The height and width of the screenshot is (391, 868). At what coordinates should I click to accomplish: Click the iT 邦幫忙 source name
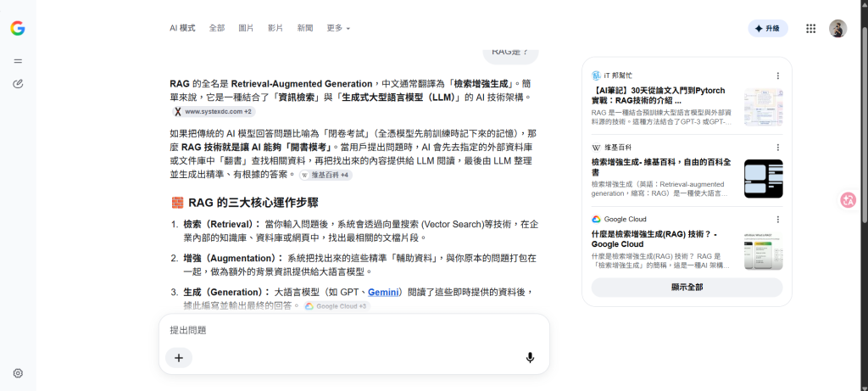pos(618,75)
